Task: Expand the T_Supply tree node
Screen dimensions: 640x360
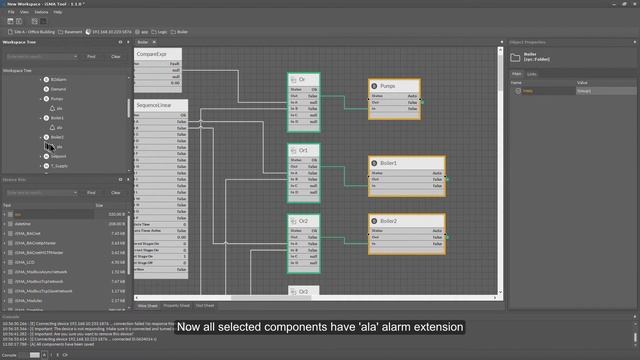Action: [x=41, y=166]
